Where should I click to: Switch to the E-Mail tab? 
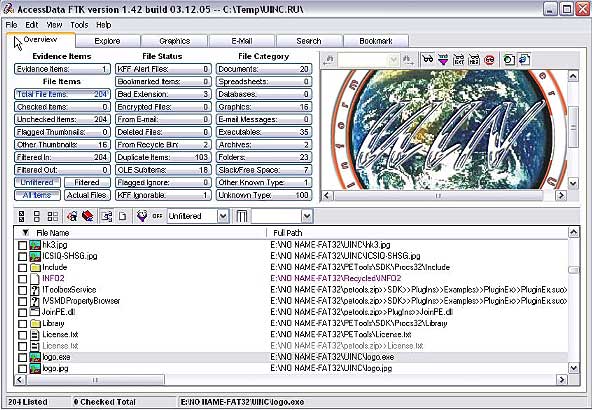tap(242, 41)
